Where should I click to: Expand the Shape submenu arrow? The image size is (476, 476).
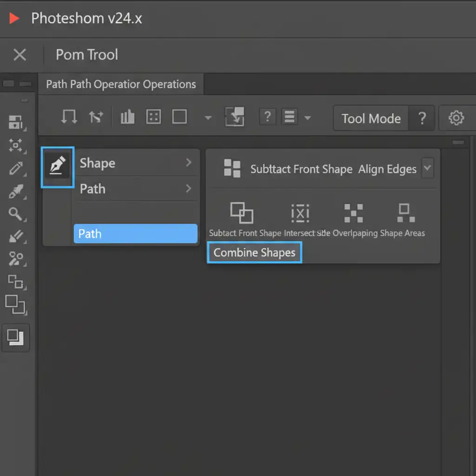coord(188,163)
